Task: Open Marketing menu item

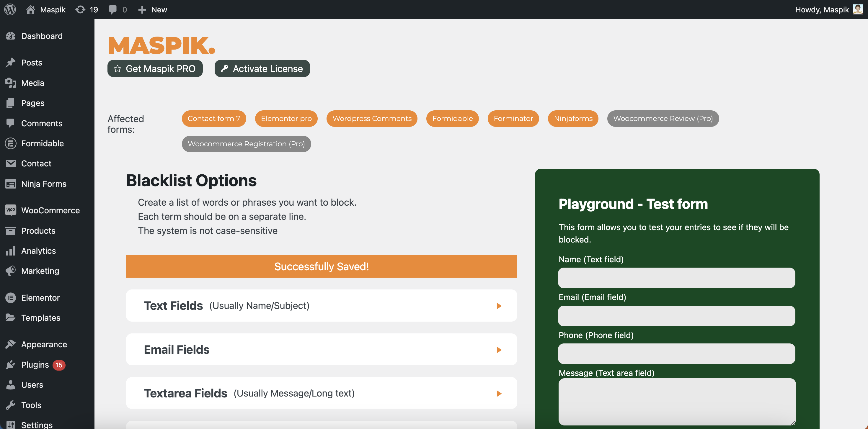Action: [47, 271]
